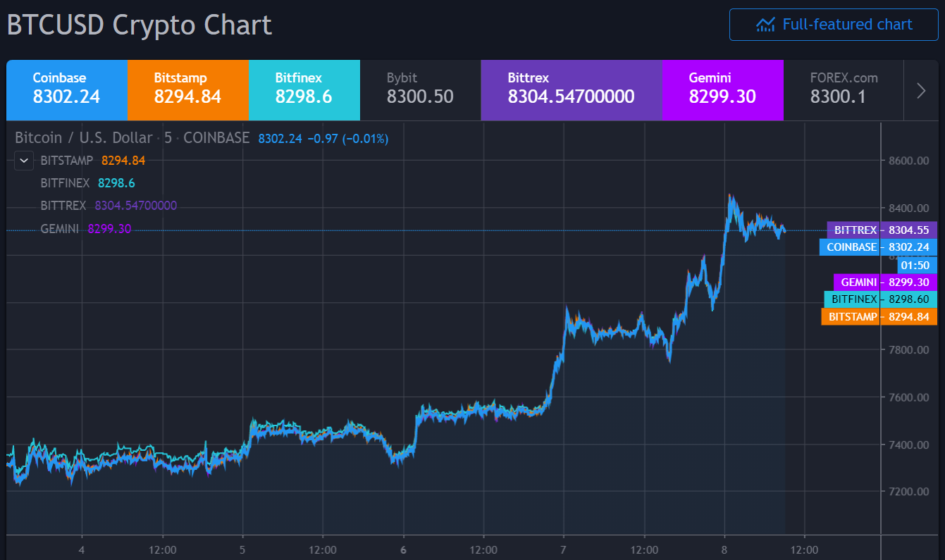This screenshot has width=945, height=560.
Task: Click the BITFINEX 8298.60 price label
Action: (881, 299)
